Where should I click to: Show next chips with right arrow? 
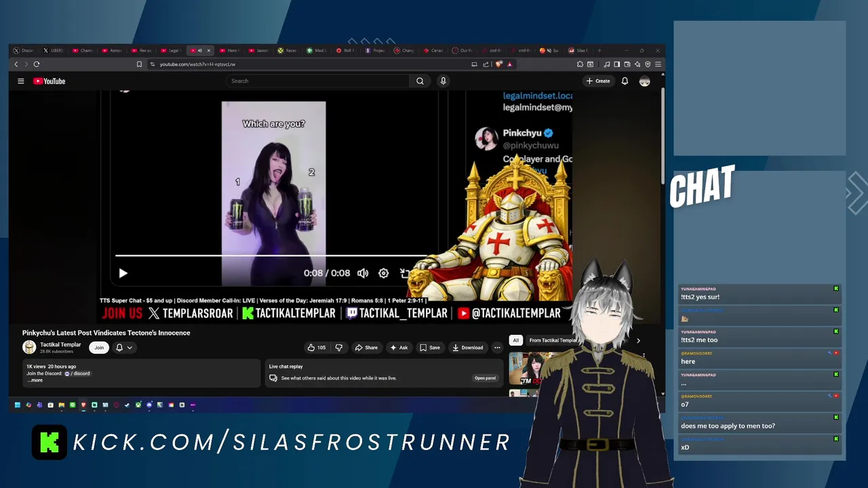pos(638,341)
